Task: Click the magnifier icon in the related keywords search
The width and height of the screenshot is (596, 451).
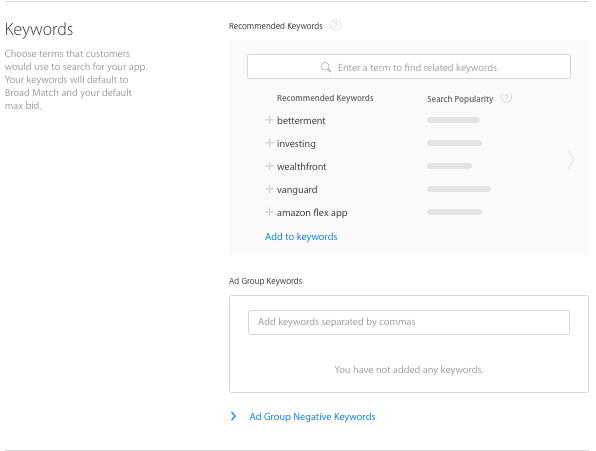Action: pos(326,67)
